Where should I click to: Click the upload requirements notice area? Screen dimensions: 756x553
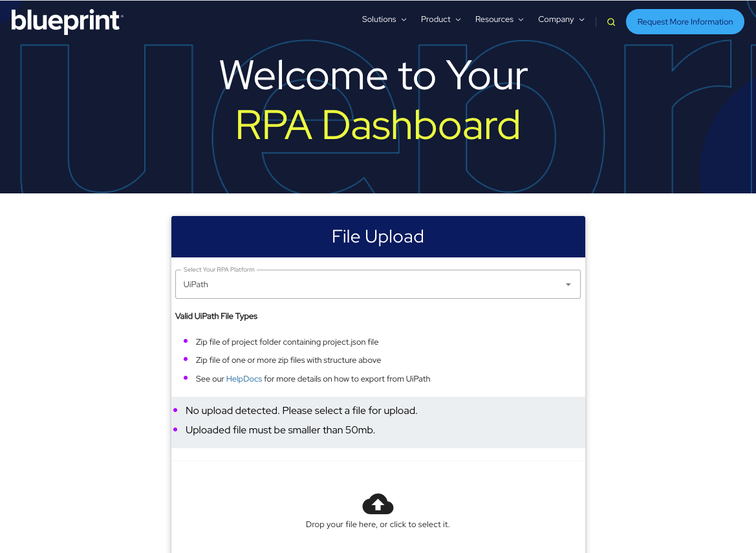378,420
